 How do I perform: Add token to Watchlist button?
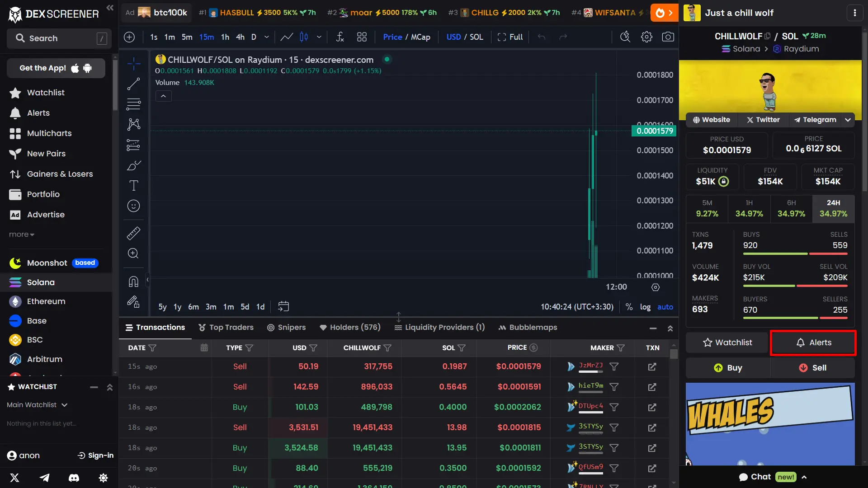coord(727,343)
